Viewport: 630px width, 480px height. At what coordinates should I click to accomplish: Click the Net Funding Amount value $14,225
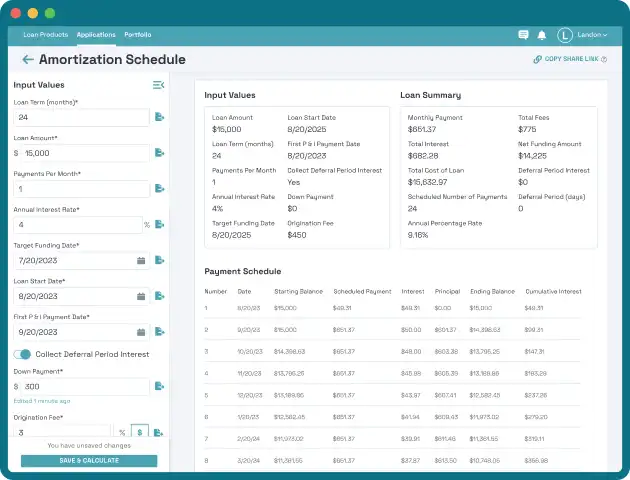(532, 156)
